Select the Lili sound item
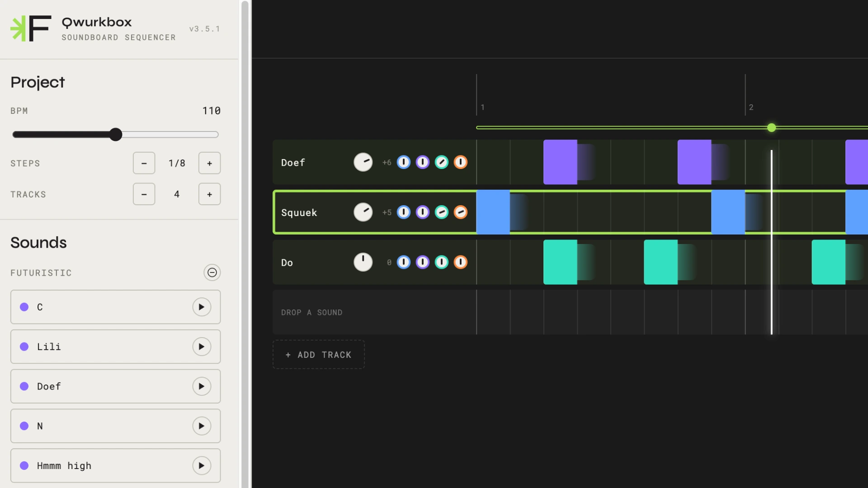 pos(116,347)
